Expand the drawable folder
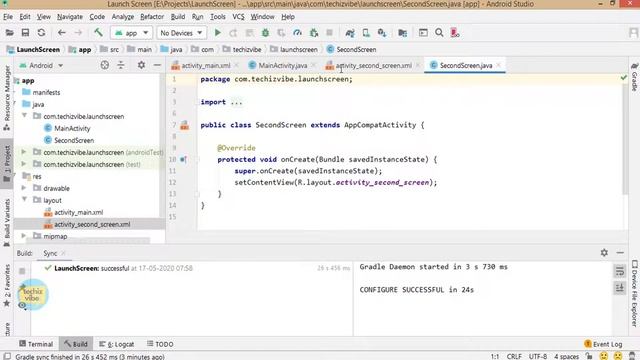Screen dimensions: 640x360 [24, 188]
